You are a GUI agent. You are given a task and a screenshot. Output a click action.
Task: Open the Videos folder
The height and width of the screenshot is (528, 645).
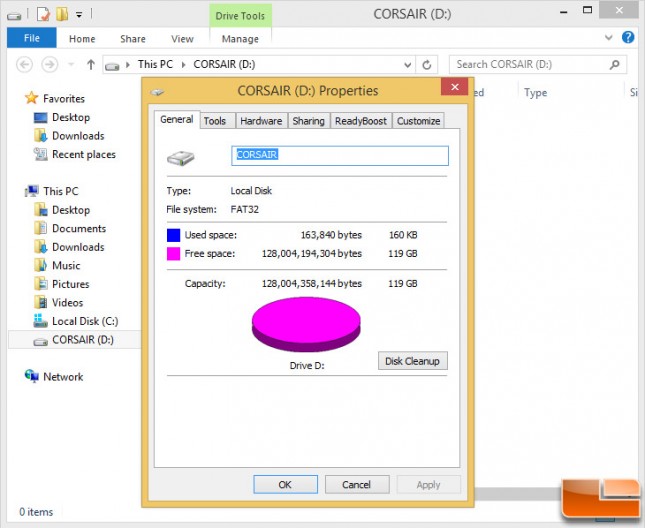[x=67, y=302]
